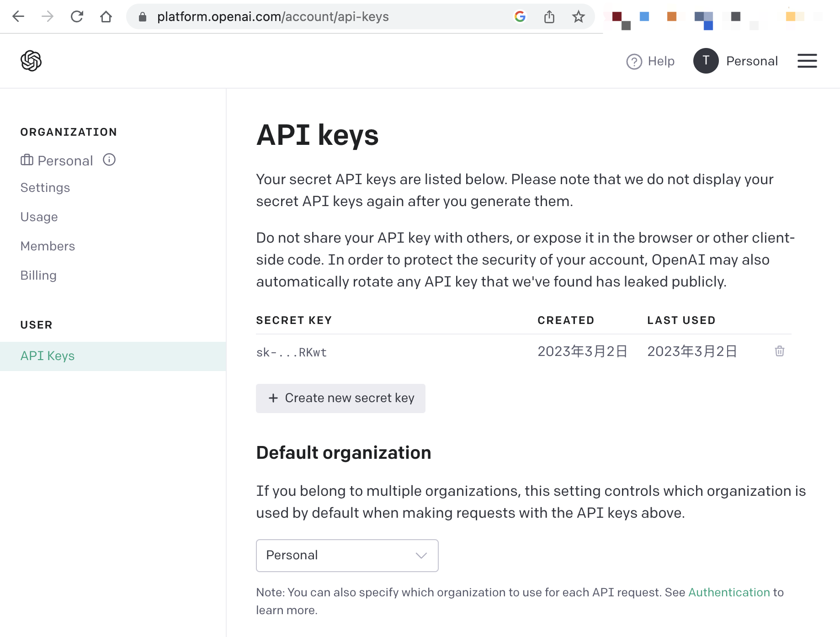
Task: Open the Help link
Action: click(x=650, y=61)
